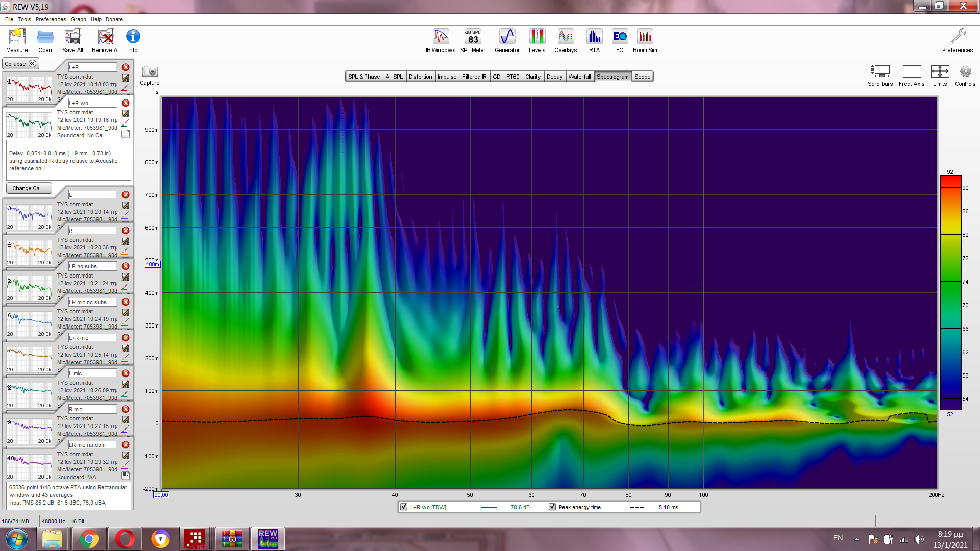
Task: Click the Open file icon
Action: click(x=45, y=40)
